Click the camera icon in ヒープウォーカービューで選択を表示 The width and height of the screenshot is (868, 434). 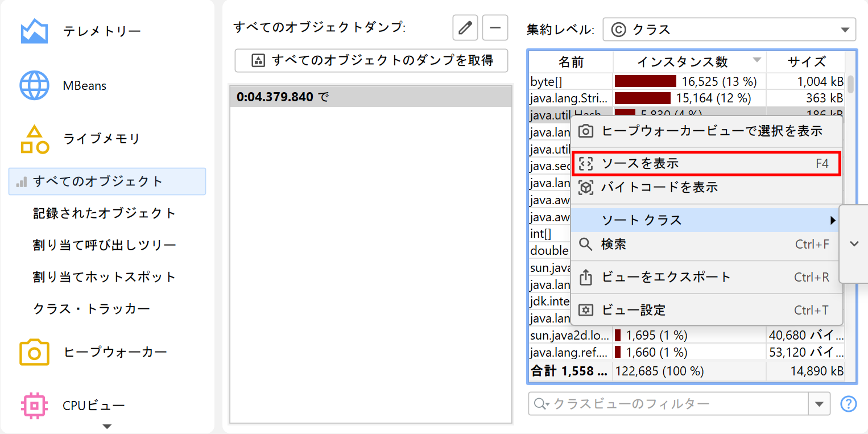coord(586,131)
